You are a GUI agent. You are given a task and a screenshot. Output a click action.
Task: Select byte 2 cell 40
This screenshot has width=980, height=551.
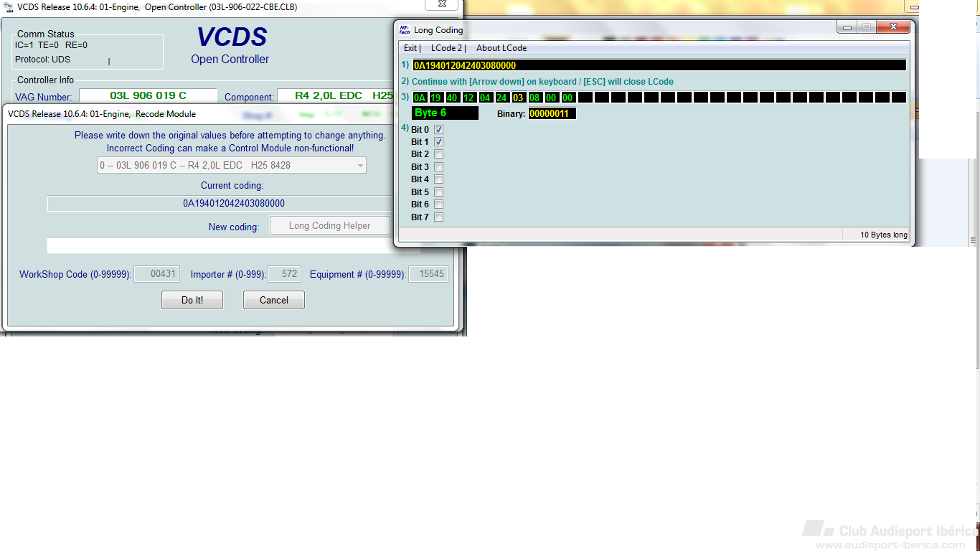(453, 98)
